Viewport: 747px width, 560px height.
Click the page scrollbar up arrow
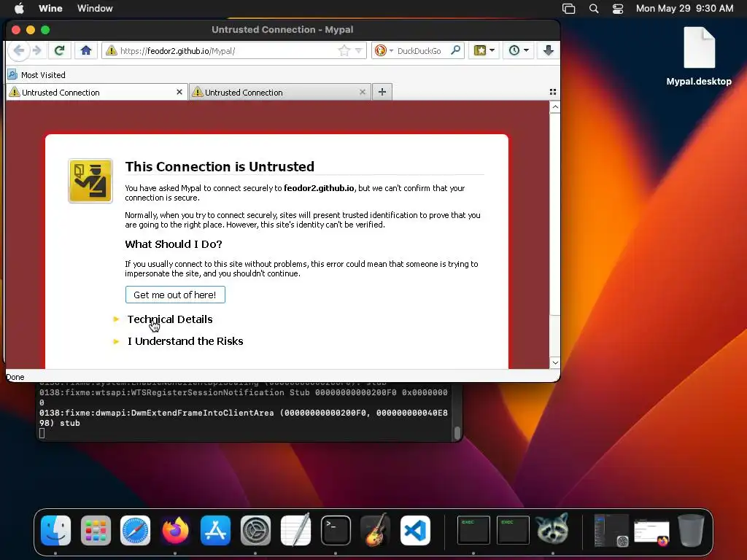555,107
